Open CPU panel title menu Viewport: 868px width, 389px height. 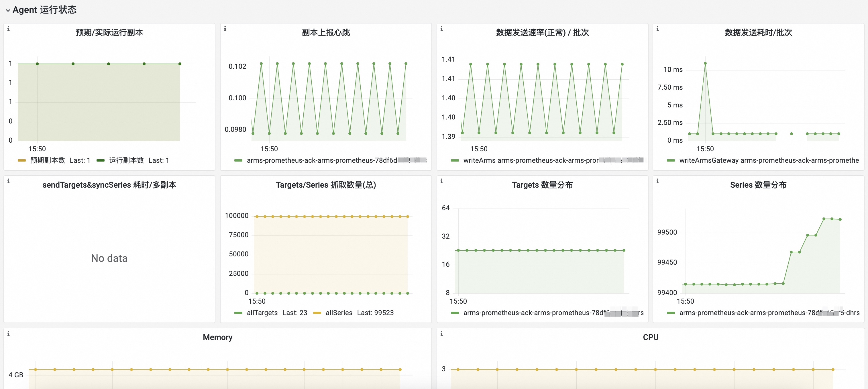[x=650, y=337]
